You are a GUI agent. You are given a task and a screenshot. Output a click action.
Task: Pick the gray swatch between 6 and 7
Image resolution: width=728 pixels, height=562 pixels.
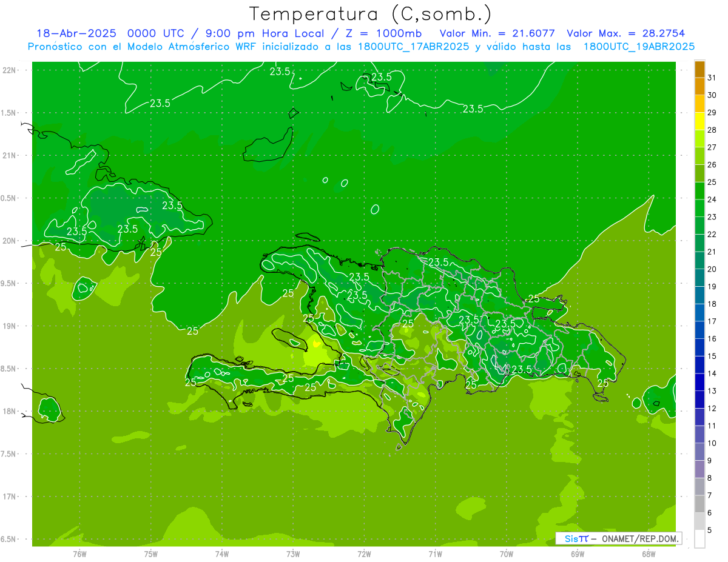pos(699,504)
